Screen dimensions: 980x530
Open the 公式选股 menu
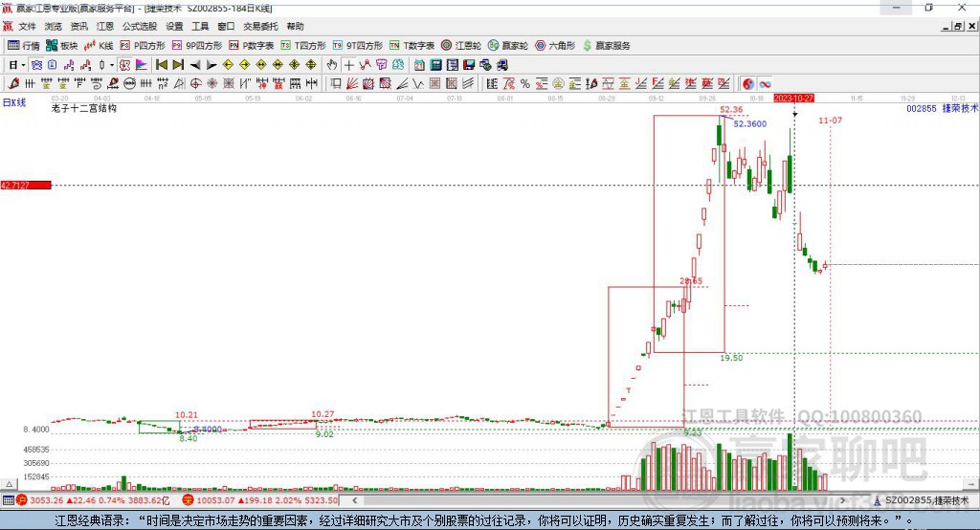140,26
